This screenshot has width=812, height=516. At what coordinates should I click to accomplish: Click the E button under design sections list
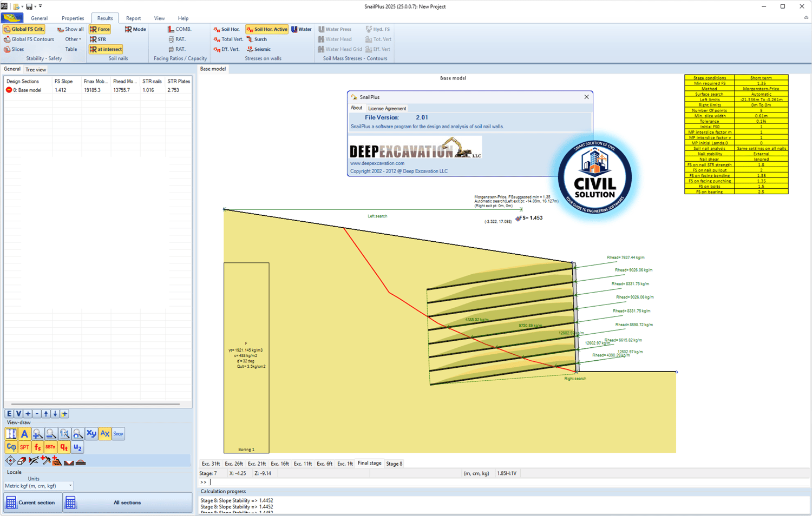[9, 414]
